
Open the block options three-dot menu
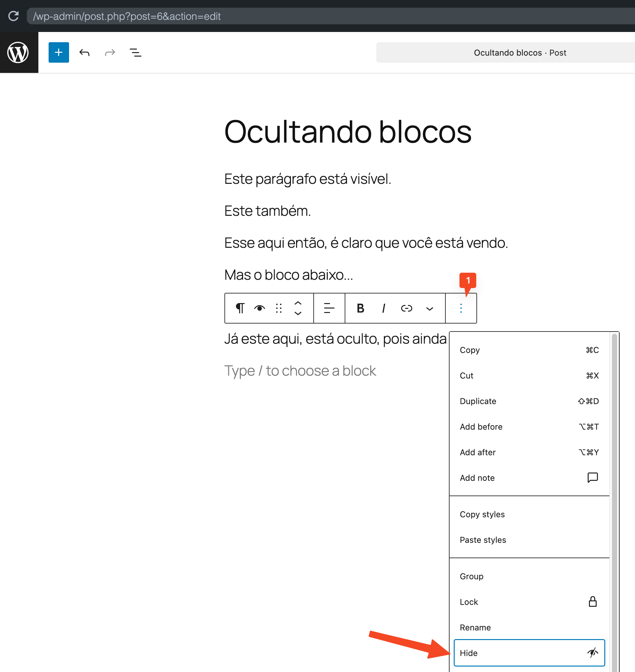tap(461, 308)
